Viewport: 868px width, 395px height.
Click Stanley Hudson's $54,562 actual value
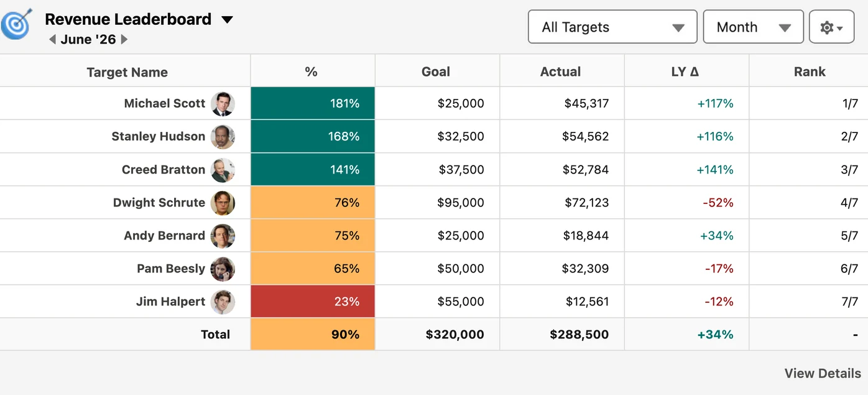(585, 136)
